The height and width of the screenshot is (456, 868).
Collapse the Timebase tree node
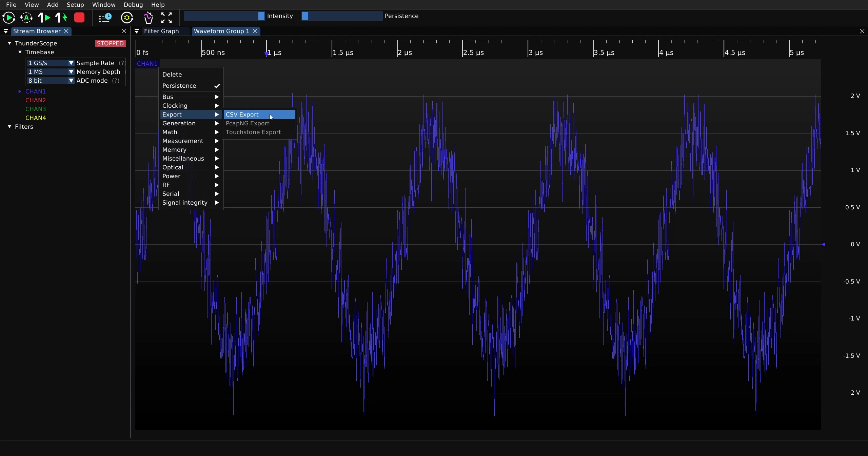20,52
